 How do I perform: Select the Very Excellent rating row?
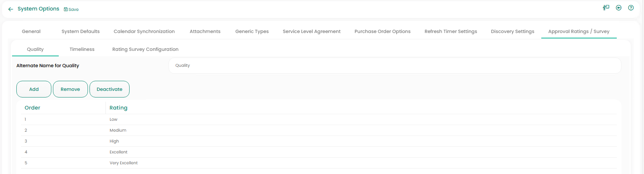[124, 163]
